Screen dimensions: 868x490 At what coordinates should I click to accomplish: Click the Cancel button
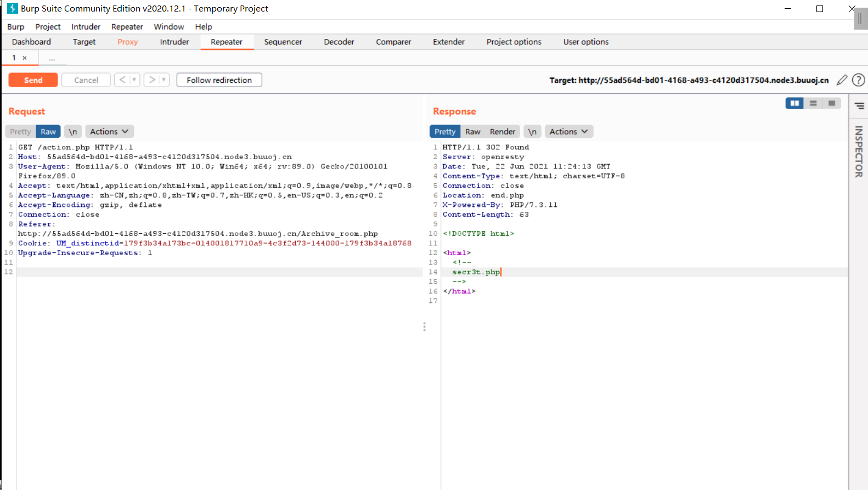point(86,80)
